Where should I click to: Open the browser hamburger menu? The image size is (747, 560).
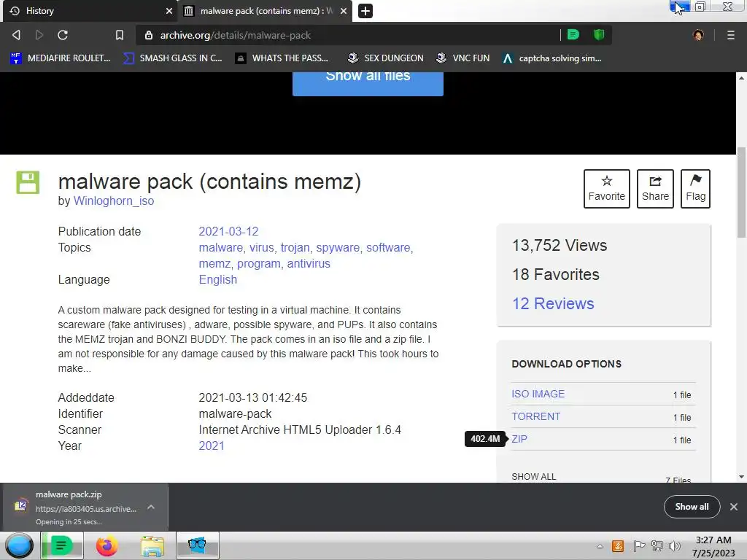(731, 35)
